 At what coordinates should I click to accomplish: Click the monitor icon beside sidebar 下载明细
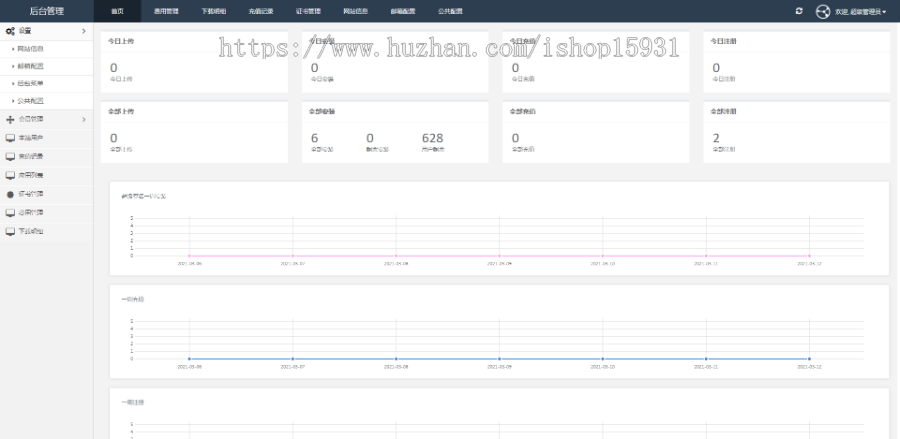pyautogui.click(x=10, y=231)
